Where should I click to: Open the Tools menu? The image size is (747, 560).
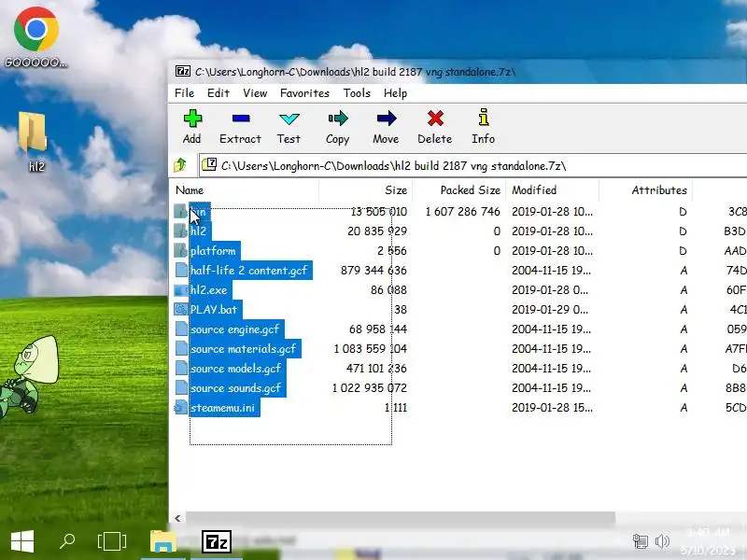[x=357, y=93]
